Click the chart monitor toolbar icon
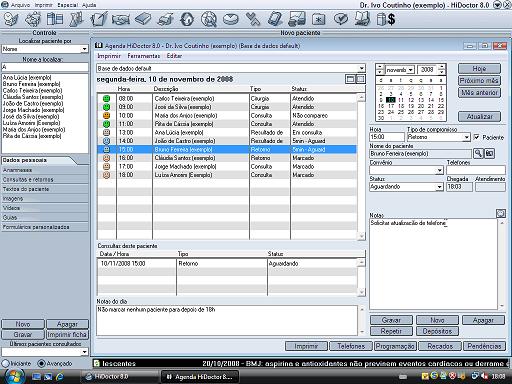This screenshot has width=512, height=384. point(297,19)
